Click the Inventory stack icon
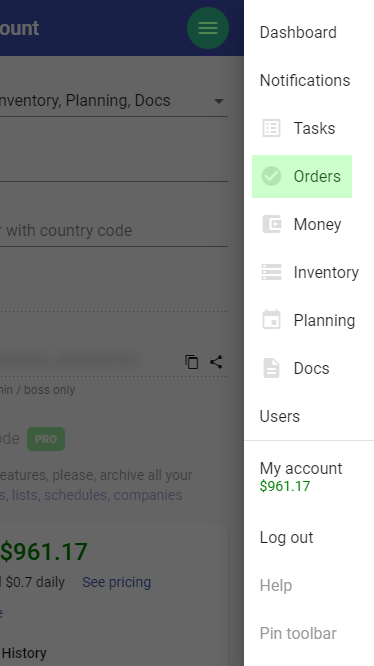This screenshot has width=374, height=666. click(x=271, y=272)
